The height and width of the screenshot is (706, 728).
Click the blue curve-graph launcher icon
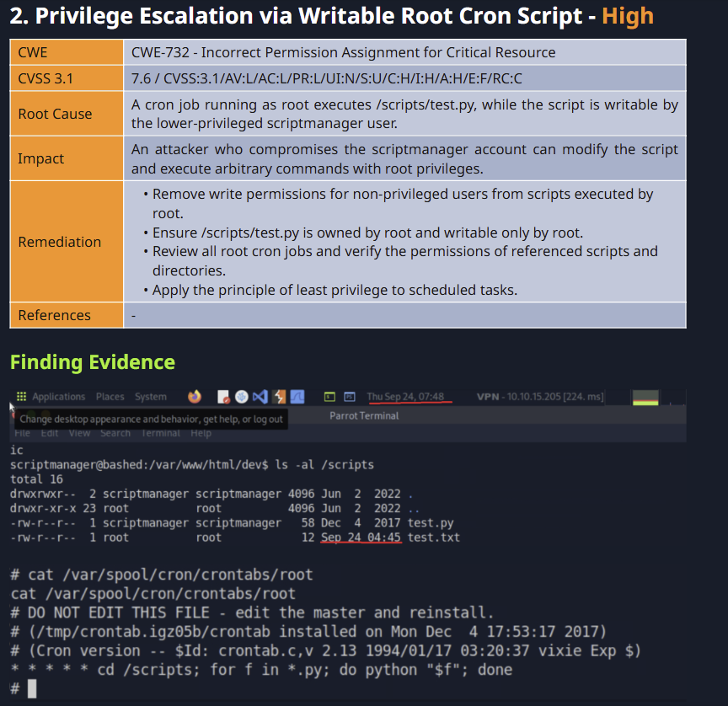pyautogui.click(x=297, y=397)
